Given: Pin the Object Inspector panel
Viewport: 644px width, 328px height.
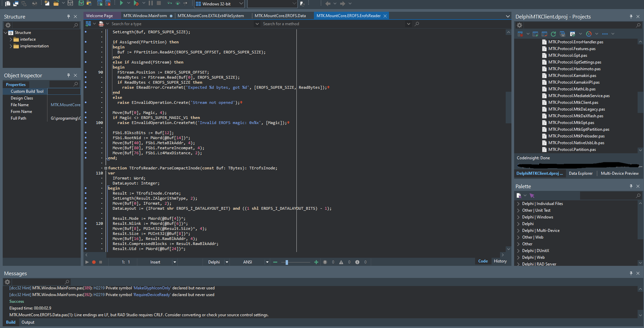Looking at the screenshot, I should tap(68, 75).
